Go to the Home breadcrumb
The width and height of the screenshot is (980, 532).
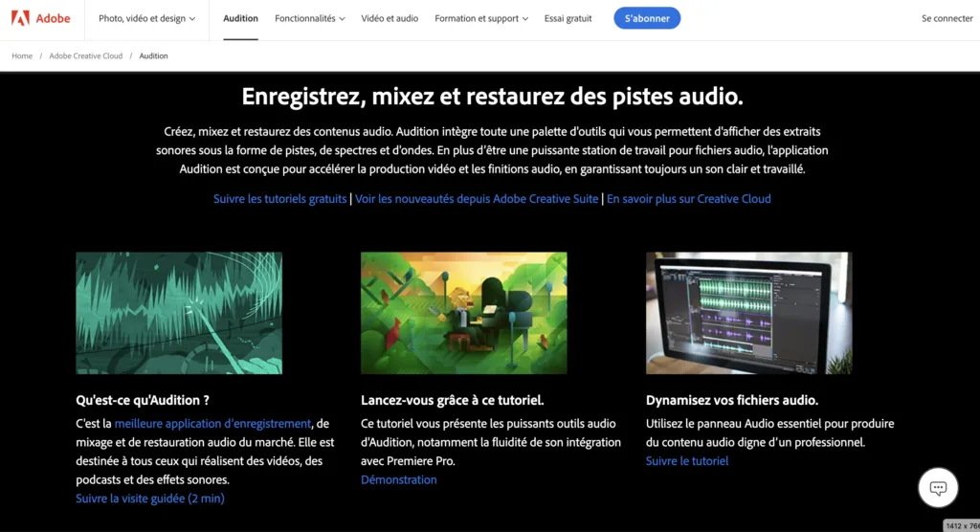coord(22,55)
